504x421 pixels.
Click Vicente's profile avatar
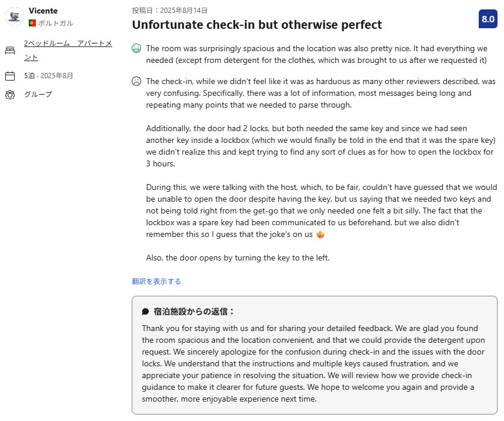pos(15,16)
